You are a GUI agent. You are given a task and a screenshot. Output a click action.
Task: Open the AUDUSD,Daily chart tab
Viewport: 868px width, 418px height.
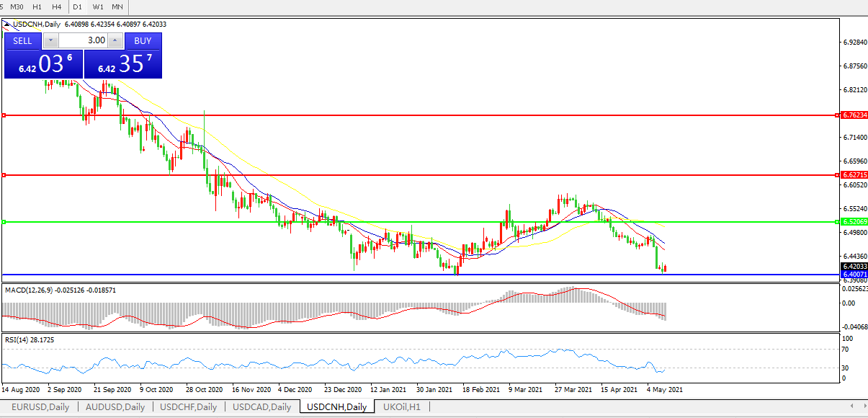(115, 407)
